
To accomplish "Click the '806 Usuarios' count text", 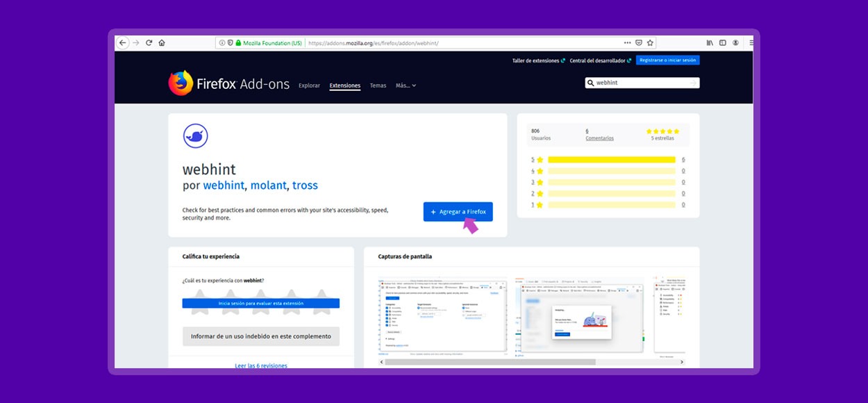I will (x=541, y=134).
